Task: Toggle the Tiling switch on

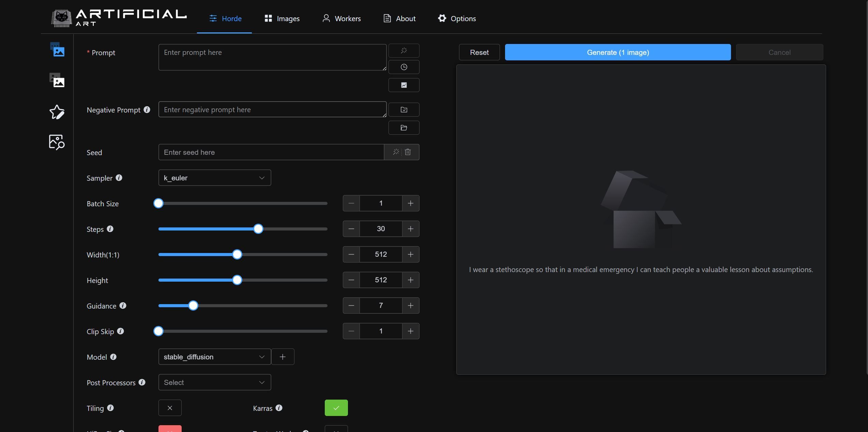Action: (170, 408)
